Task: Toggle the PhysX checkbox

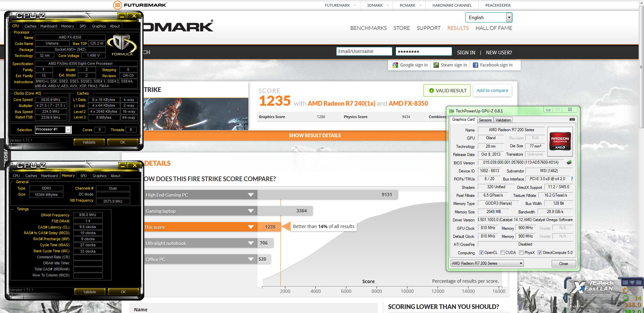Action: [x=521, y=253]
